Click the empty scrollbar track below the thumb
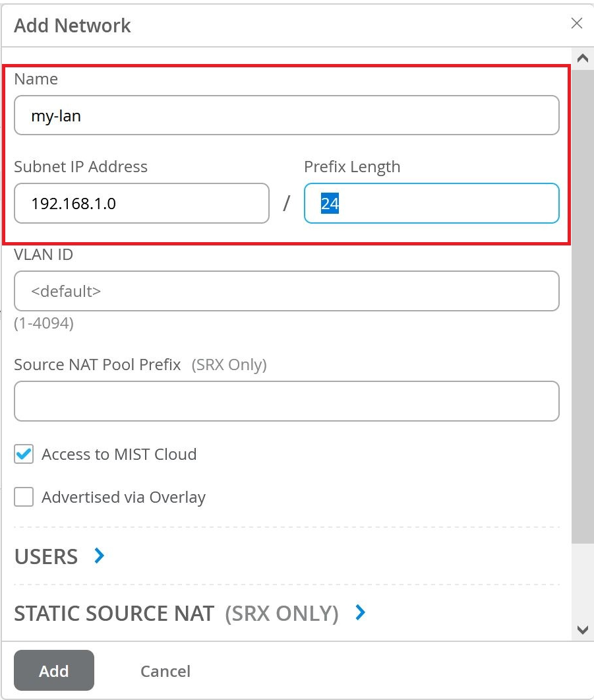Image resolution: width=594 pixels, height=700 pixels. coord(582,581)
